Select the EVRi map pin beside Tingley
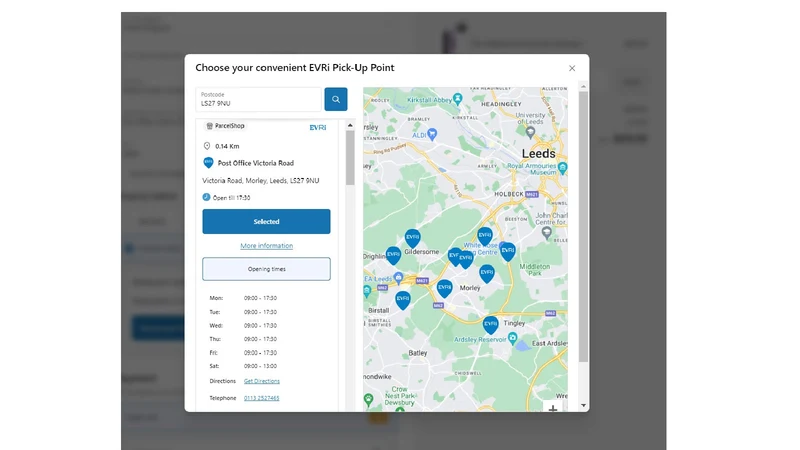Screen dimensions: 800x450 [x=490, y=324]
